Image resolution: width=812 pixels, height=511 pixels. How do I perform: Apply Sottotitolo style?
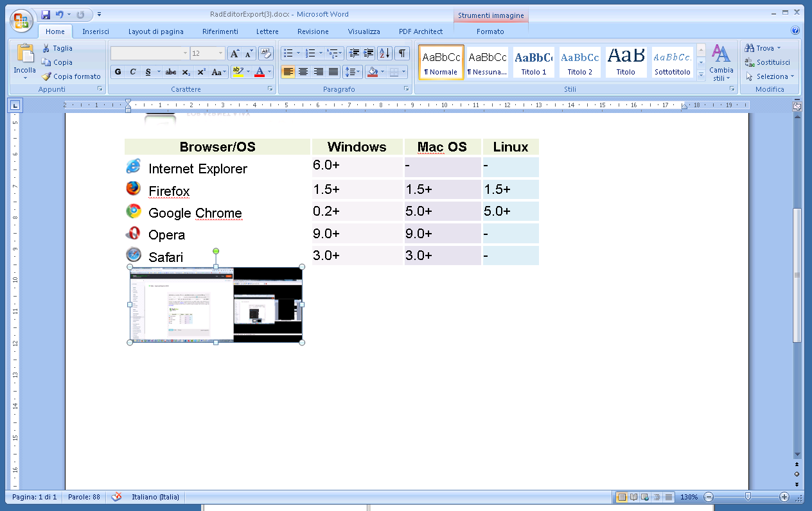pyautogui.click(x=673, y=62)
